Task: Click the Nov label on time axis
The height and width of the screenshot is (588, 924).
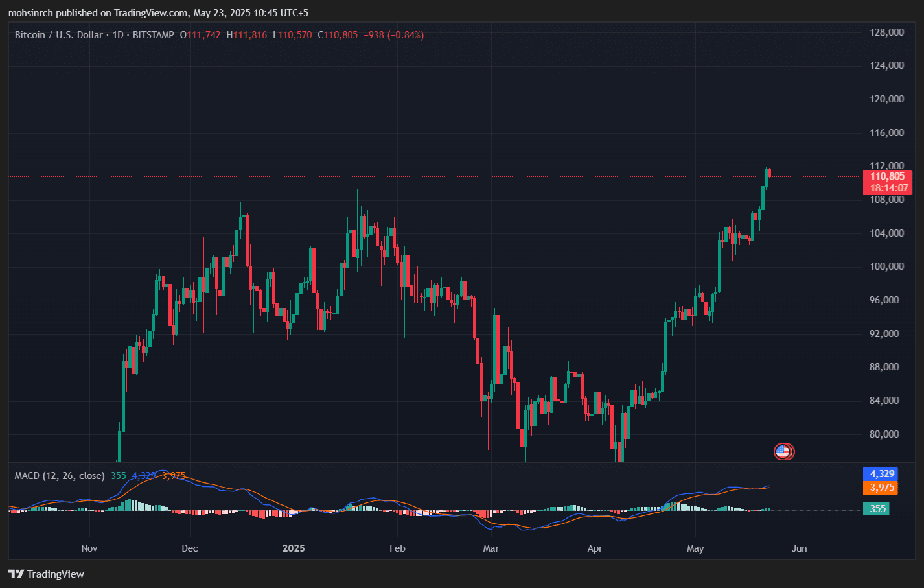Action: pyautogui.click(x=89, y=548)
